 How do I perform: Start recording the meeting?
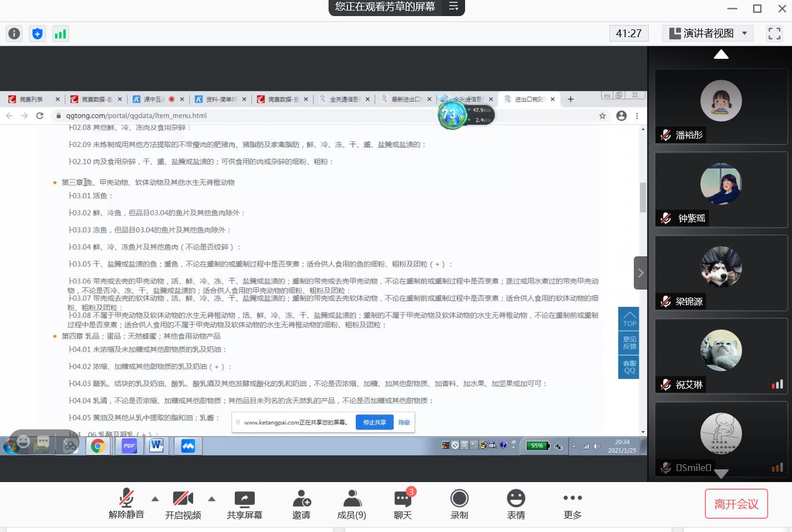pyautogui.click(x=459, y=504)
